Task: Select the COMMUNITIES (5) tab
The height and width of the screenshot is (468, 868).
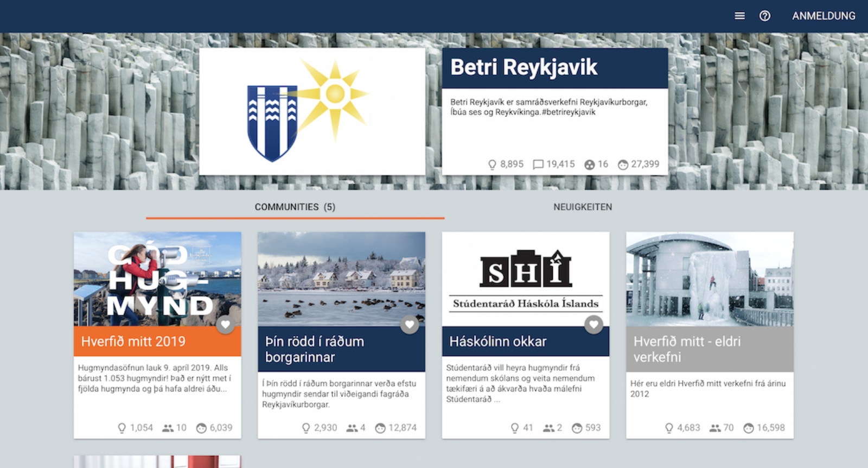Action: 295,207
